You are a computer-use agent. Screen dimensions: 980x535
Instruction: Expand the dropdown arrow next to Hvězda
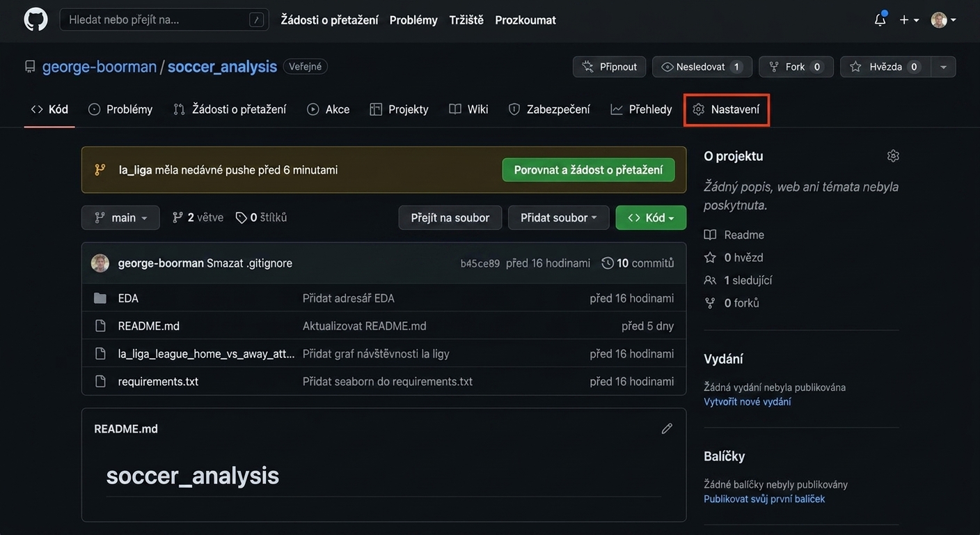click(944, 67)
